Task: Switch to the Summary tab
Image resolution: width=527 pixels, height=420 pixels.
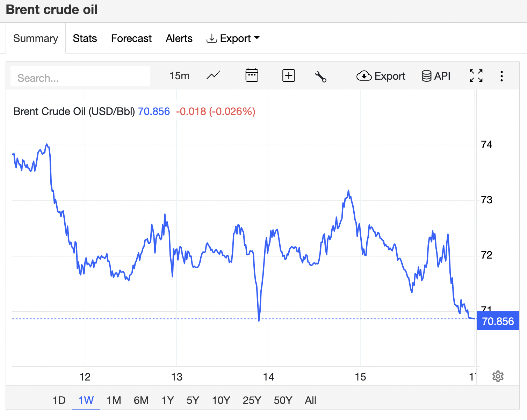Action: [x=36, y=38]
